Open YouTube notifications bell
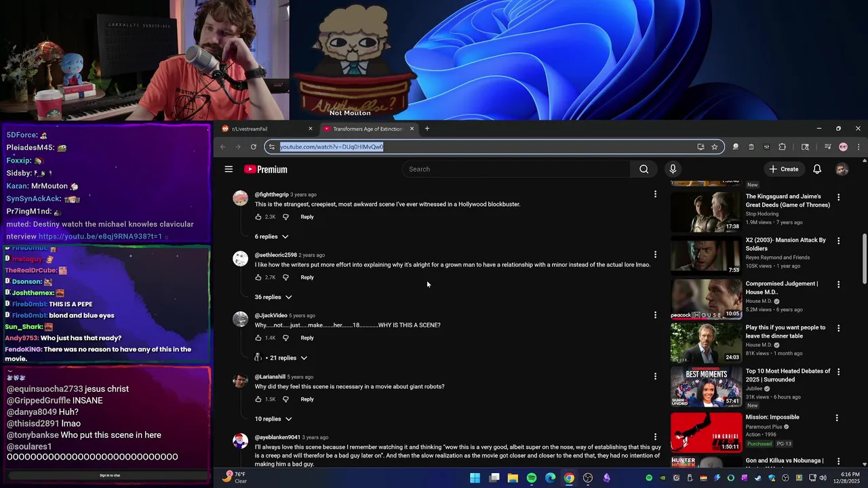The width and height of the screenshot is (868, 488). click(817, 169)
